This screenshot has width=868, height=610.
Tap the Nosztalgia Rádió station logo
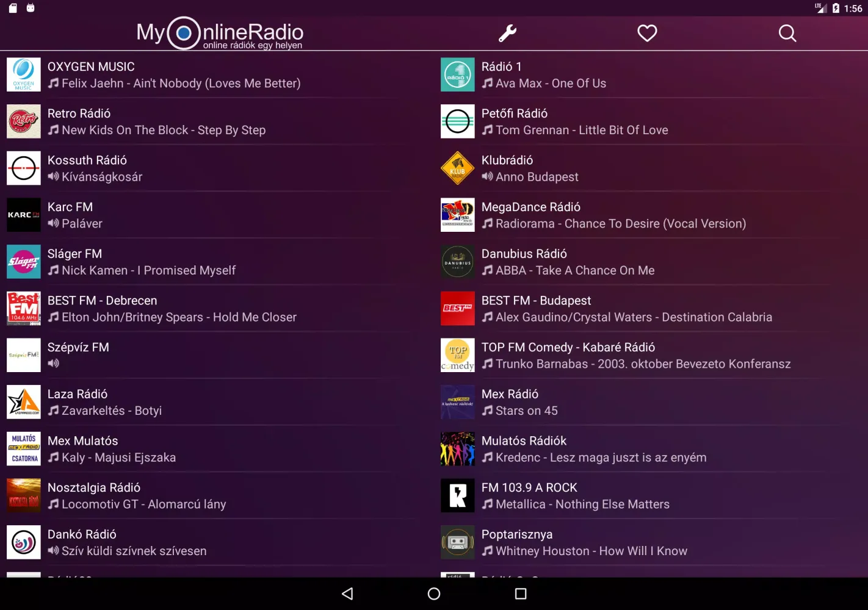(x=24, y=495)
